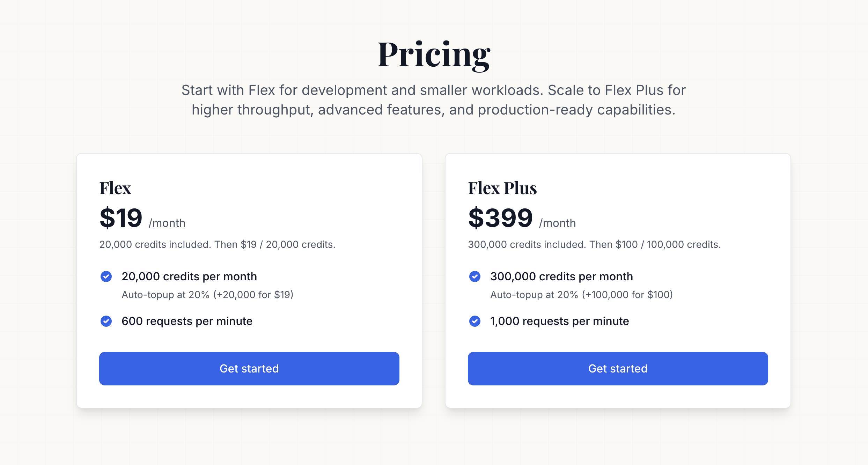Click the "300,000 credits per month" feature text
This screenshot has width=868, height=465.
(561, 276)
